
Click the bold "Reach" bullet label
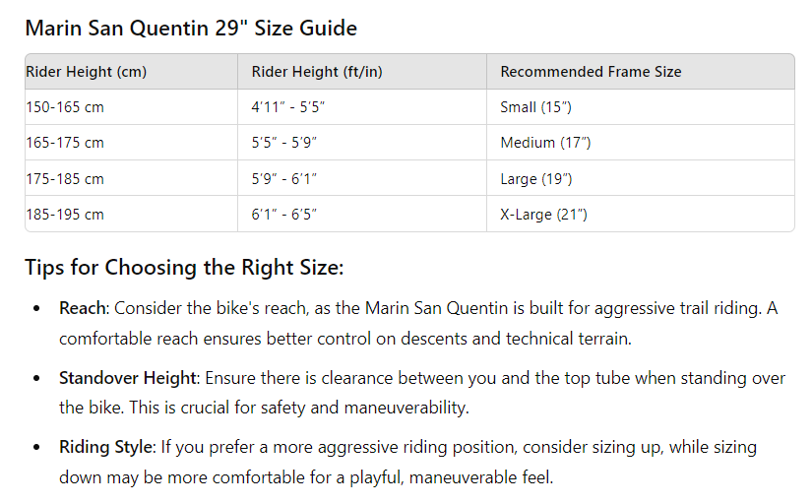point(83,308)
